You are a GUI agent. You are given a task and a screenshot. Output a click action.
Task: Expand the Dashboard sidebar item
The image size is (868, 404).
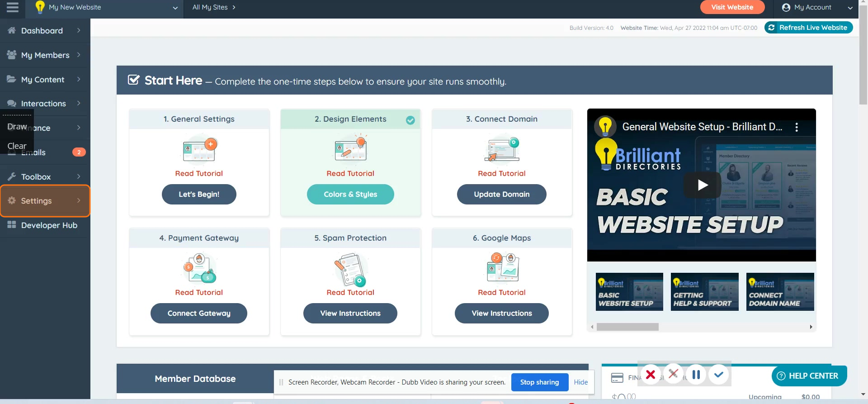pyautogui.click(x=45, y=31)
